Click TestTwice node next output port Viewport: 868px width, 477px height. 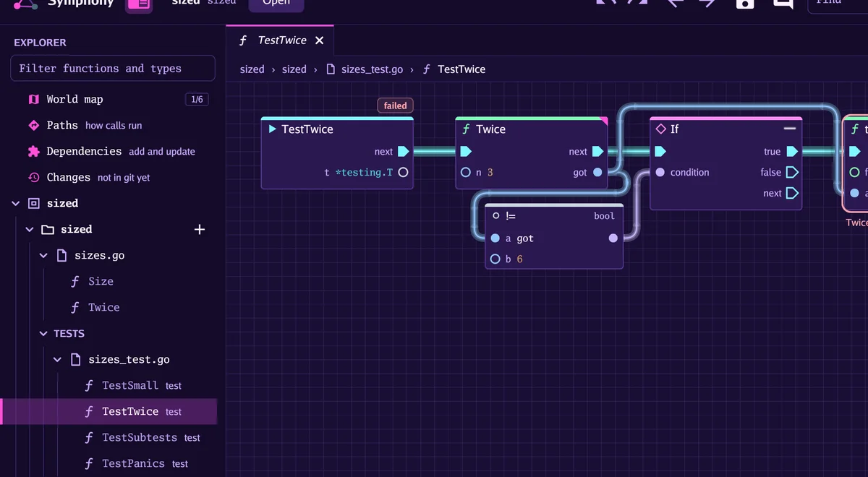pyautogui.click(x=404, y=152)
